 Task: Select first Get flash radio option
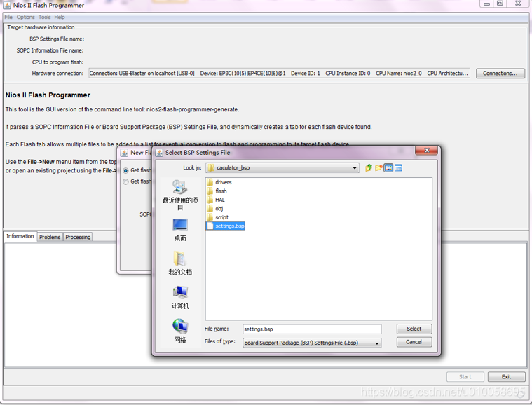coord(125,170)
